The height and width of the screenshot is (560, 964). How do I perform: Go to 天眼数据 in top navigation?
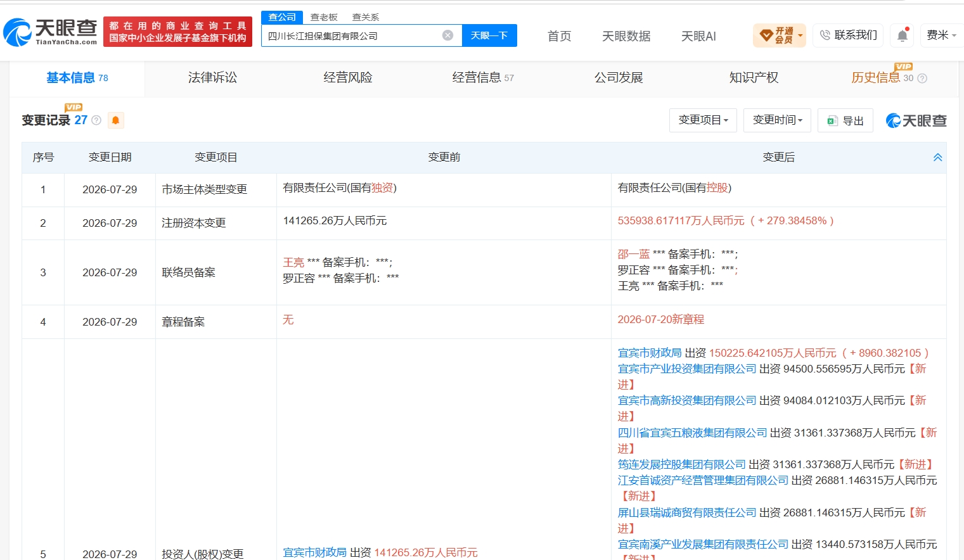click(x=626, y=36)
